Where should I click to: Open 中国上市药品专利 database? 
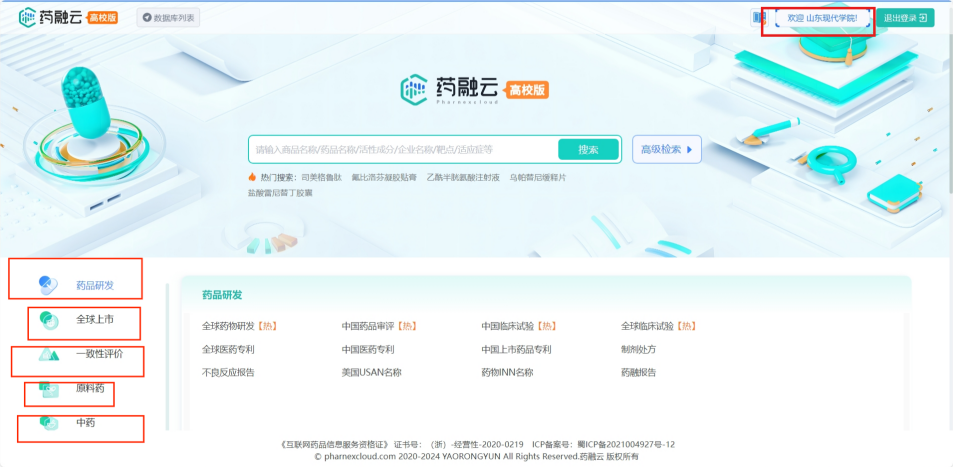[x=516, y=350]
